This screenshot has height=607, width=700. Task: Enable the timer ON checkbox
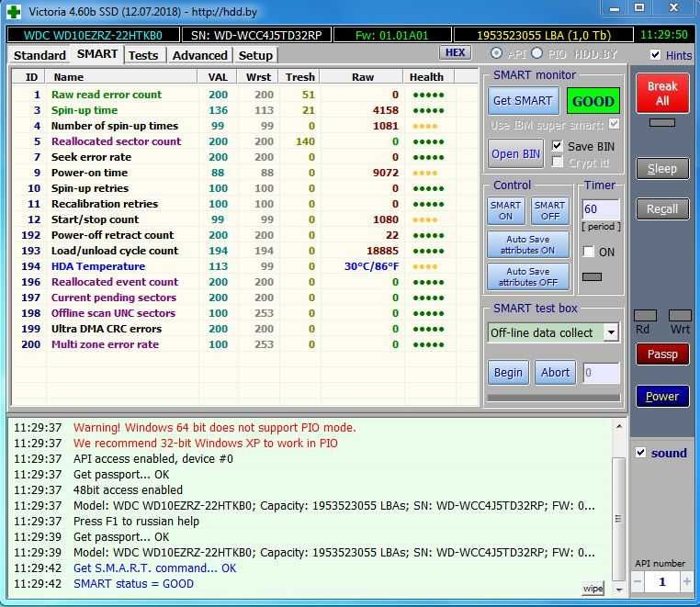click(x=589, y=252)
